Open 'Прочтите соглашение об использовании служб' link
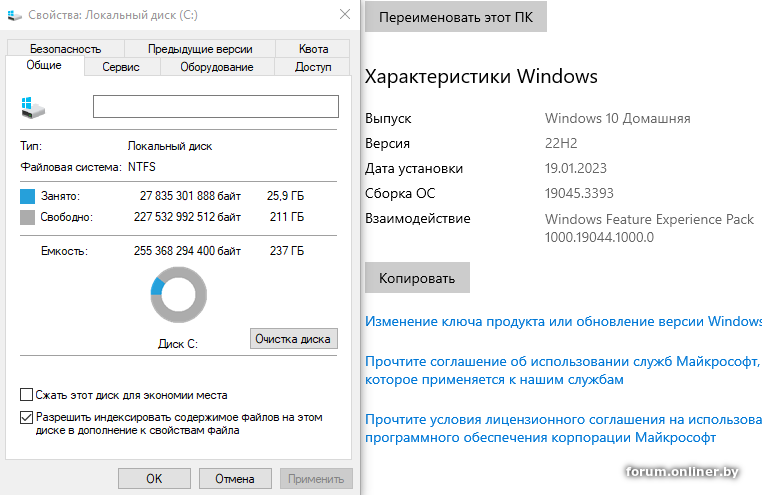This screenshot has width=762, height=495. coord(562,370)
